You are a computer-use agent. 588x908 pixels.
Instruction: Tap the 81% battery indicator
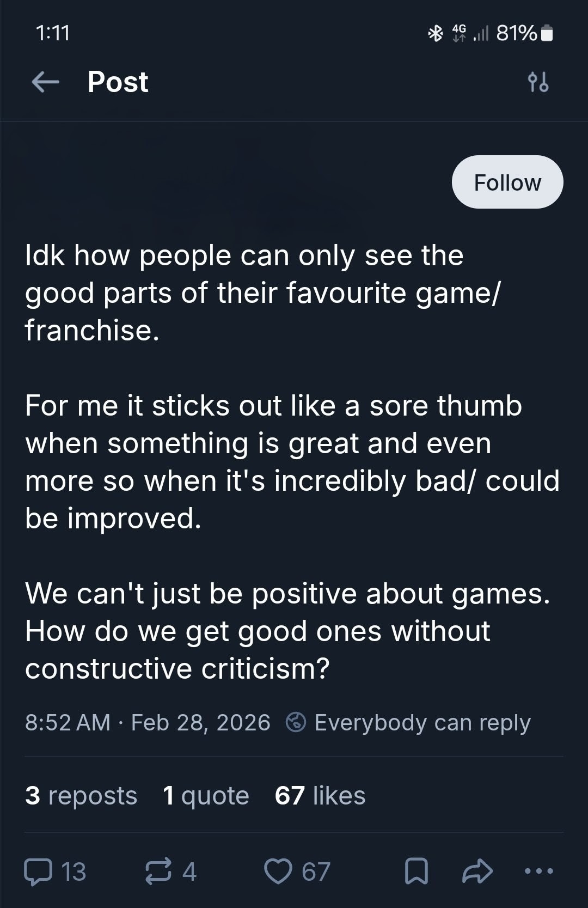tap(525, 34)
